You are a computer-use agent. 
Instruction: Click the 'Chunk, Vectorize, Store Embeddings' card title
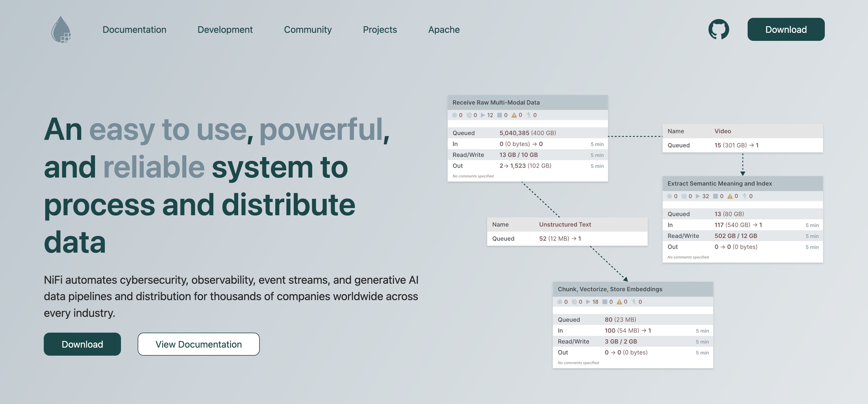(x=610, y=289)
